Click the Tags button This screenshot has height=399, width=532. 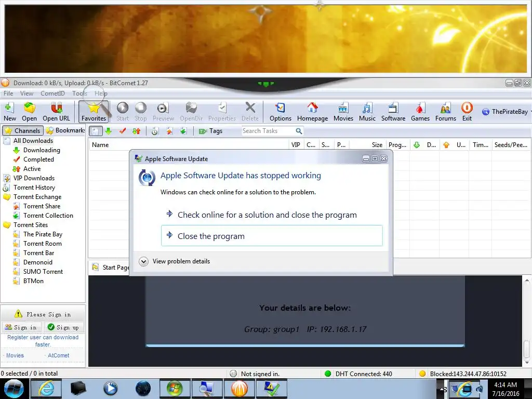pos(210,131)
